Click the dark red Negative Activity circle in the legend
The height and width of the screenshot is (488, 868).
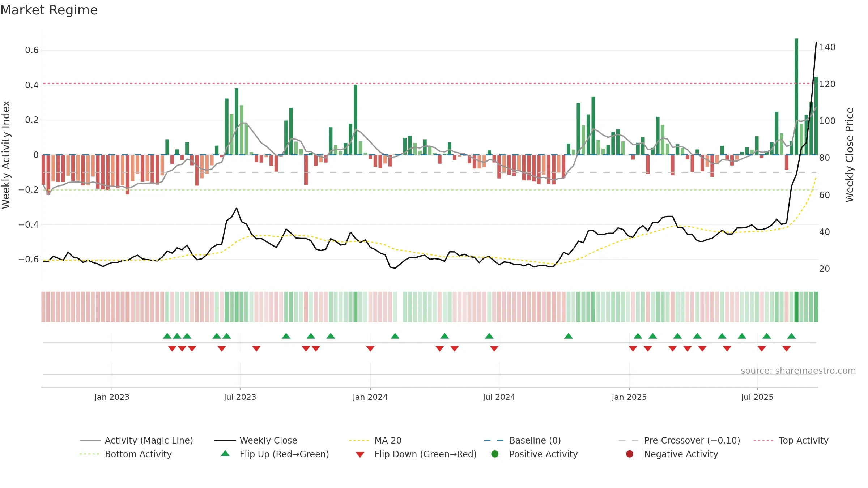[x=630, y=454]
